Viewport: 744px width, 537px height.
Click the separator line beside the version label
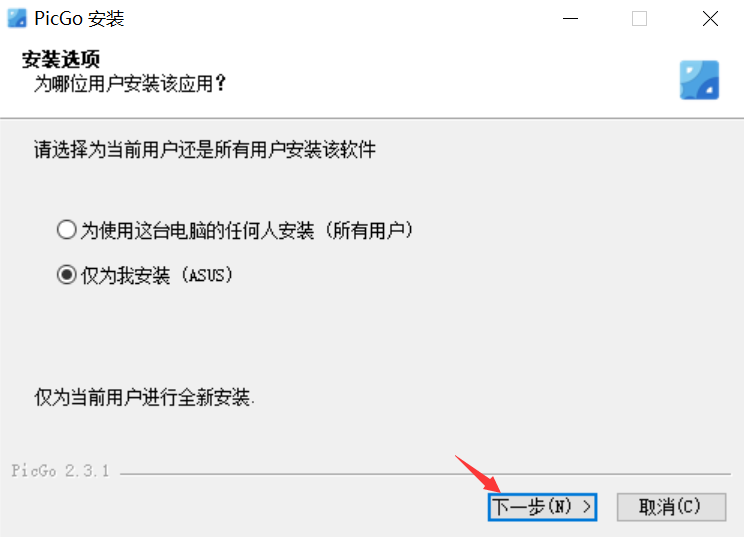point(426,473)
